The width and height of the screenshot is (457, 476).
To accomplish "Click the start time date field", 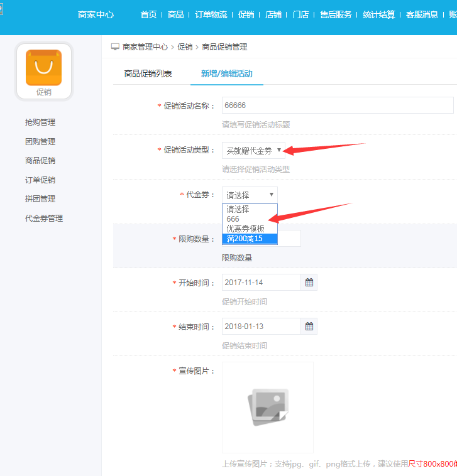I will (x=261, y=283).
